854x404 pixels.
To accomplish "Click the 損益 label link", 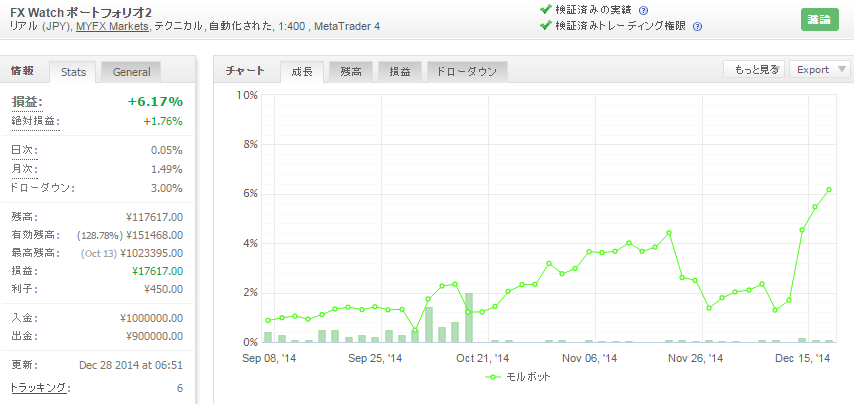I will 27,102.
